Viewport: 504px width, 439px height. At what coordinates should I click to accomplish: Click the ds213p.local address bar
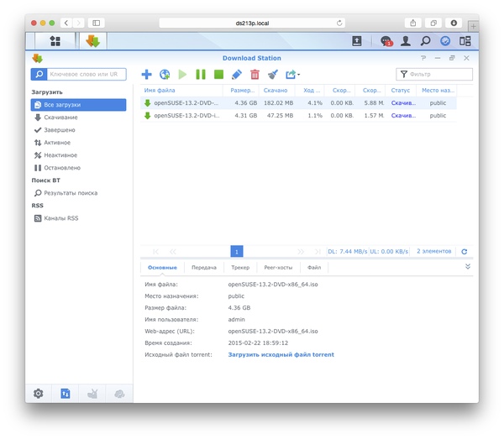(252, 23)
